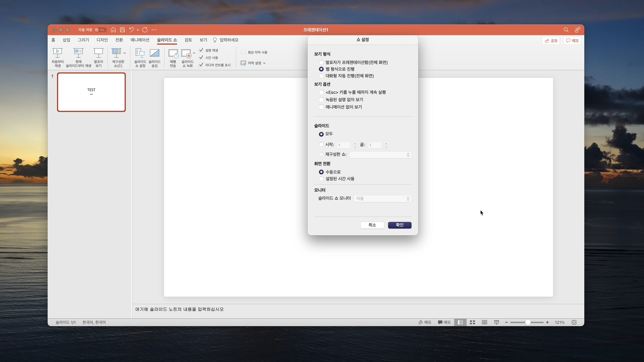The width and height of the screenshot is (644, 362).
Task: Open the custom show dropdown (재구성한 쇼) in the dialog
Action: click(380, 155)
